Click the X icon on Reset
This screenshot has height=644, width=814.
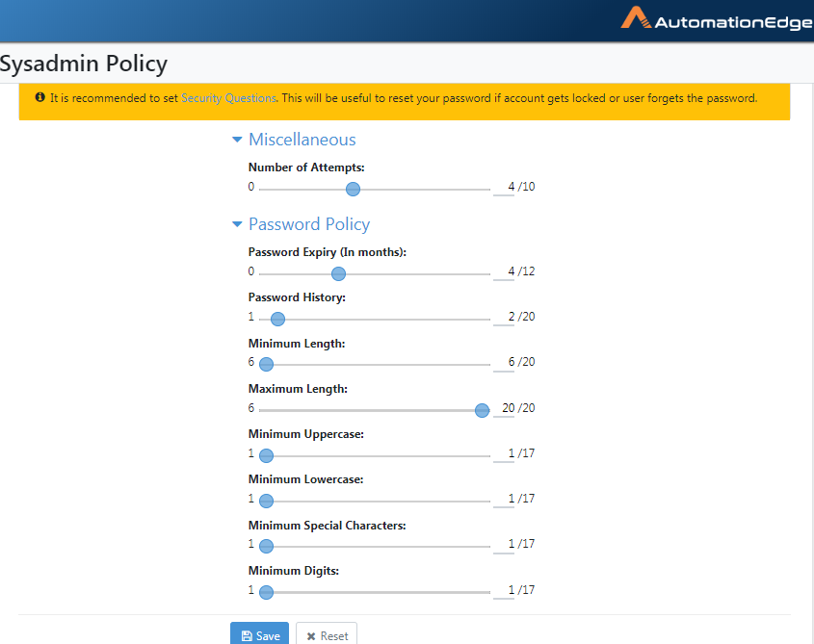(x=311, y=636)
